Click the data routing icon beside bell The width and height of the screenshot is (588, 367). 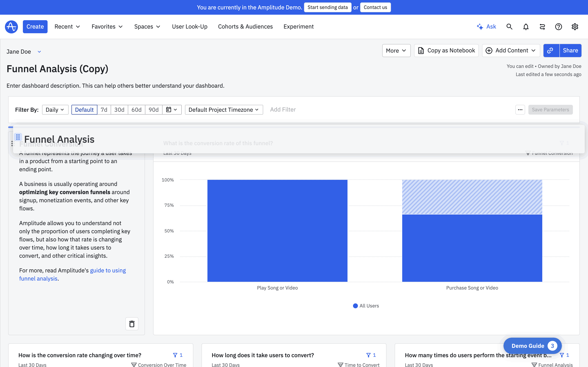pos(542,27)
